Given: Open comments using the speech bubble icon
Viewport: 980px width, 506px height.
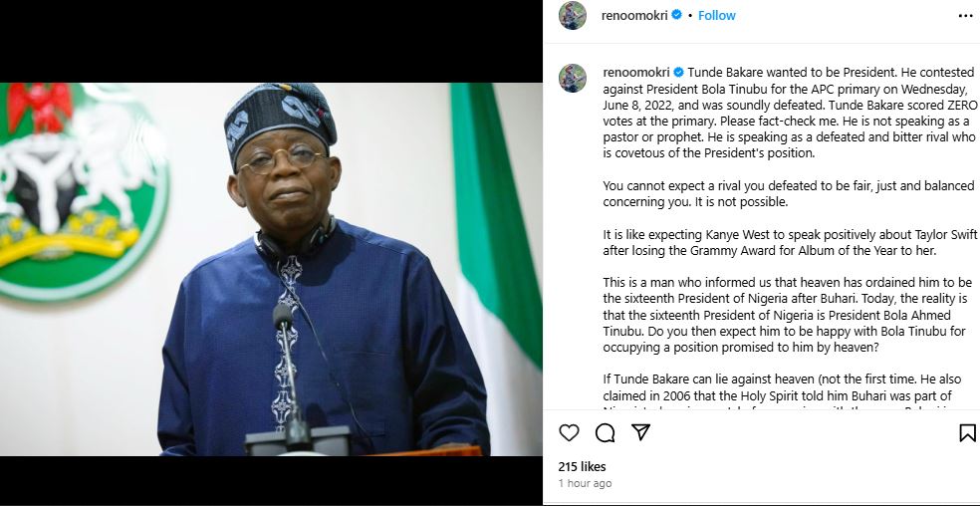Looking at the screenshot, I should tap(605, 433).
